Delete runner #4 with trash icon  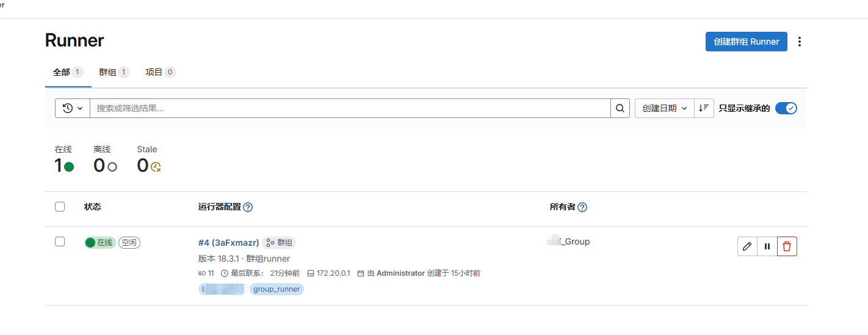point(787,246)
